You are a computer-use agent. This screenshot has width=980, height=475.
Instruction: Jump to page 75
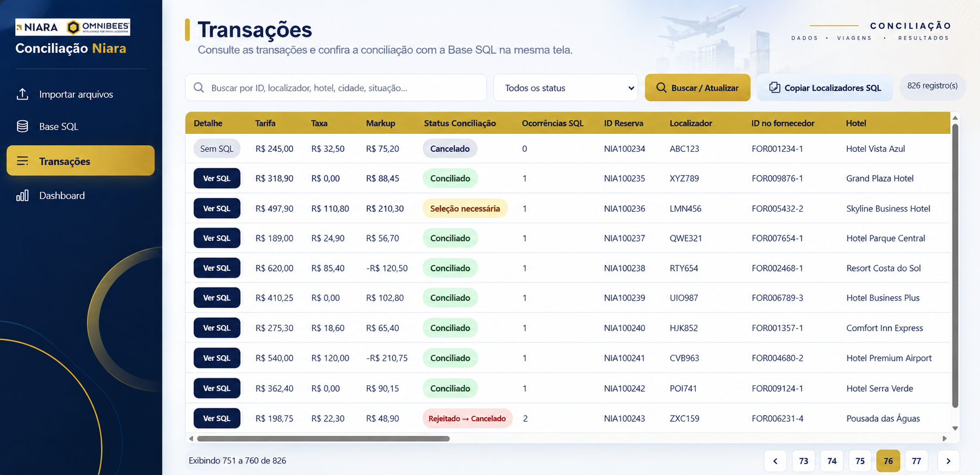click(860, 461)
